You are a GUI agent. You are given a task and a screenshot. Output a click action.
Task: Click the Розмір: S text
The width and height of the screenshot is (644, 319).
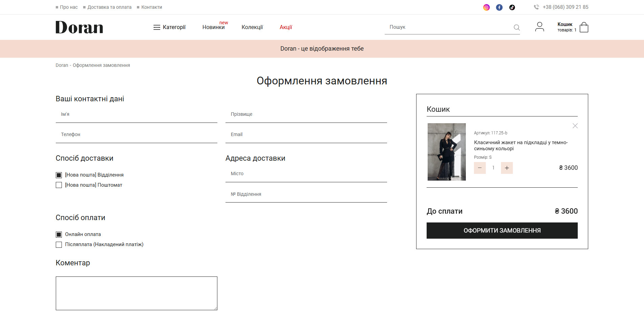pos(483,157)
